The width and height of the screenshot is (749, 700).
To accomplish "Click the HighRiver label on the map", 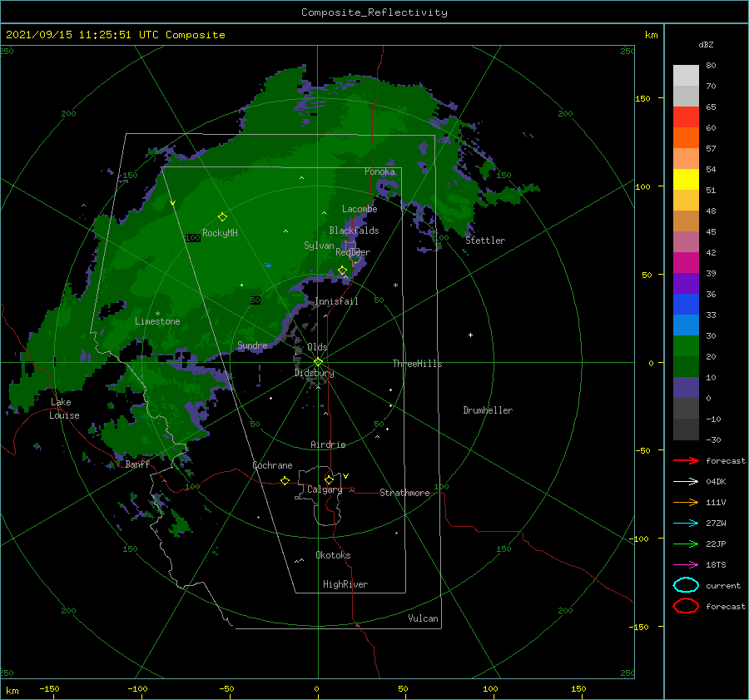I will 345,584.
